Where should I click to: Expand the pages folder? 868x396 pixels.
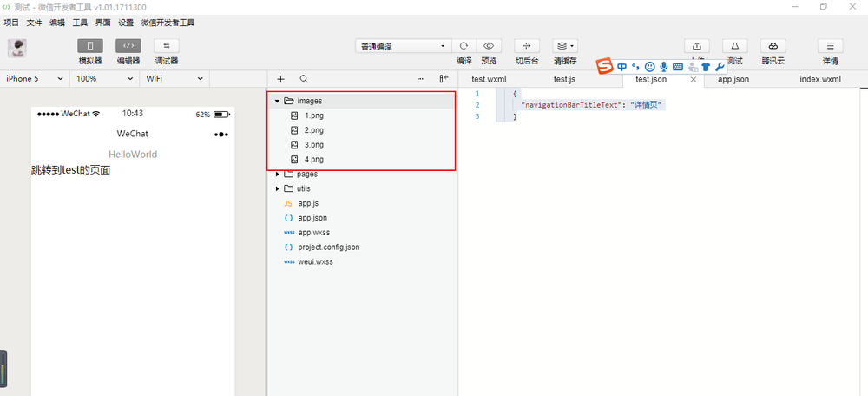pos(278,174)
